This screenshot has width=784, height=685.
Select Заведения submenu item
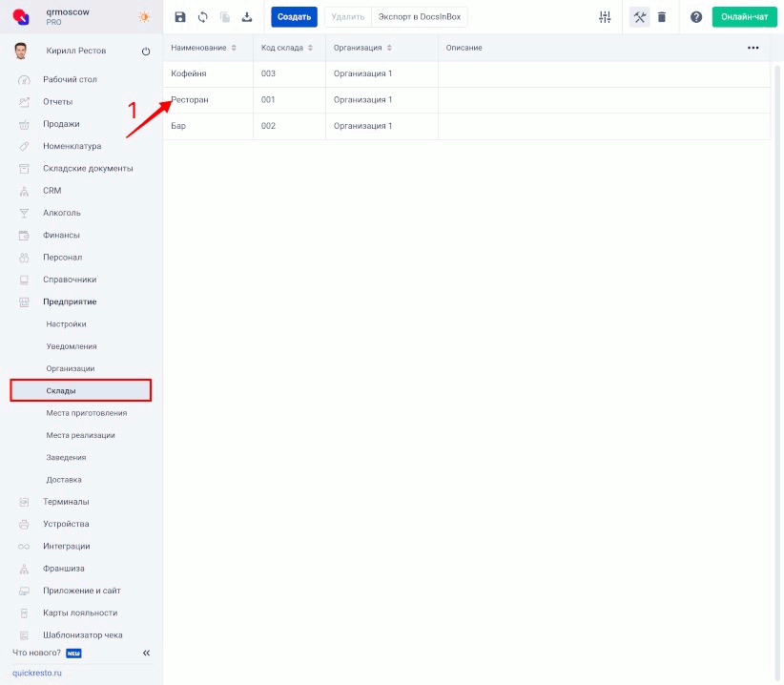pos(66,458)
